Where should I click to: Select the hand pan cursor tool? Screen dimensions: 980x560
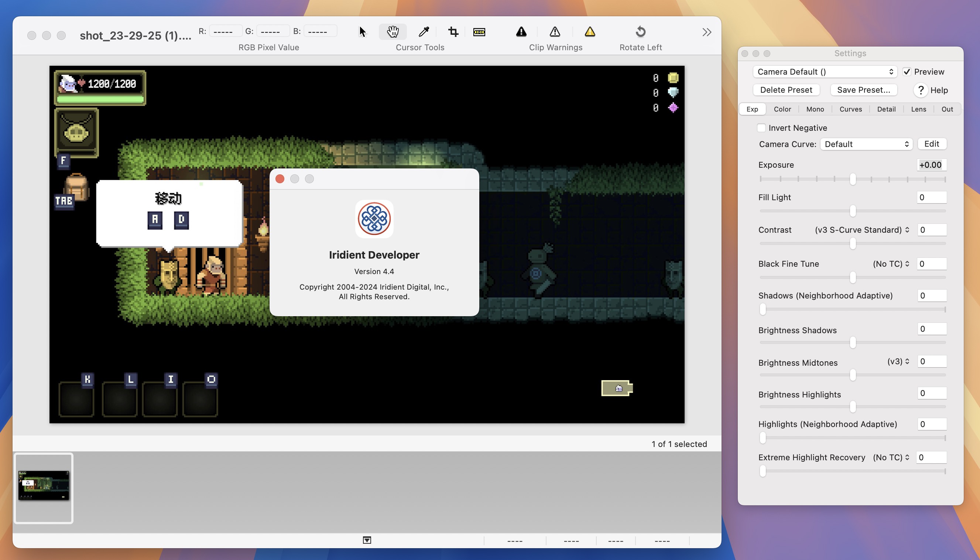[393, 31]
